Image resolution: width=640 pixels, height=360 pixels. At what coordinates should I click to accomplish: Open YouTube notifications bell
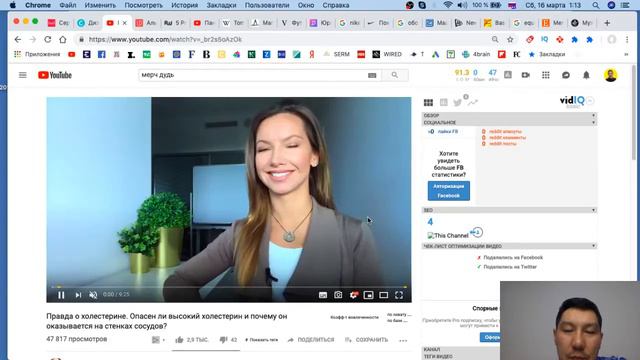click(x=586, y=75)
